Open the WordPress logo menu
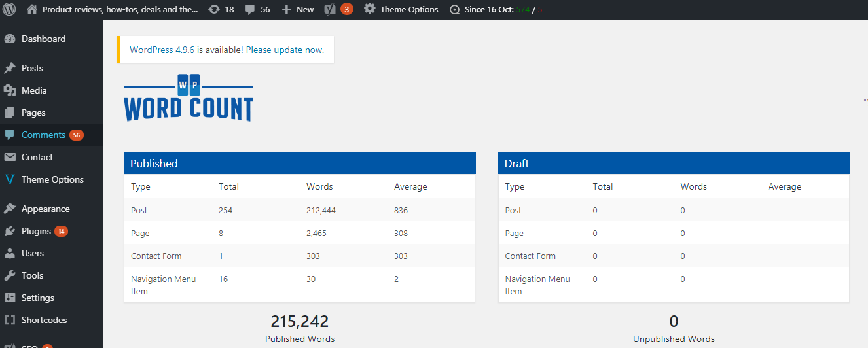 tap(9, 9)
